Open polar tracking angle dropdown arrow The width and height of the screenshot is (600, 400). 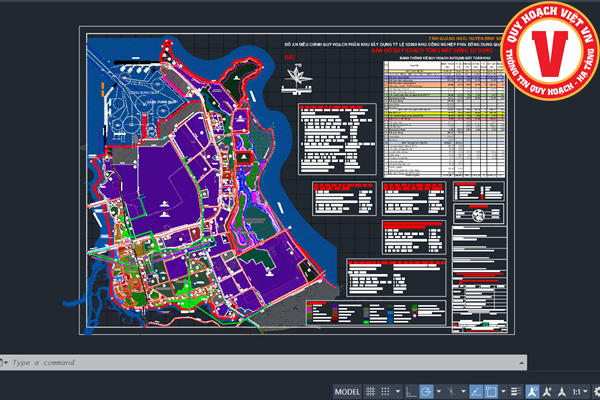pos(439,391)
